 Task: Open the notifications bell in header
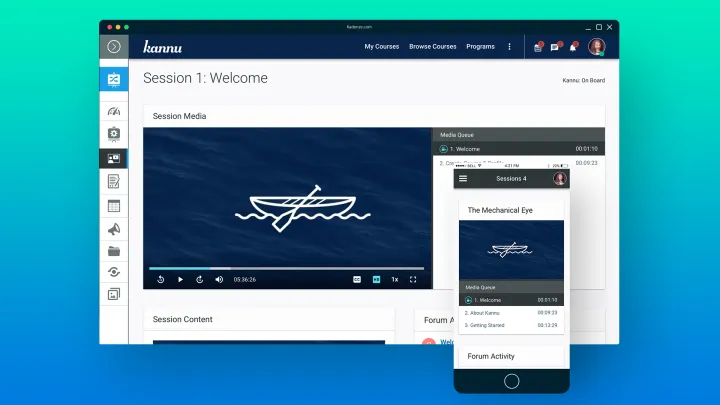pyautogui.click(x=573, y=46)
